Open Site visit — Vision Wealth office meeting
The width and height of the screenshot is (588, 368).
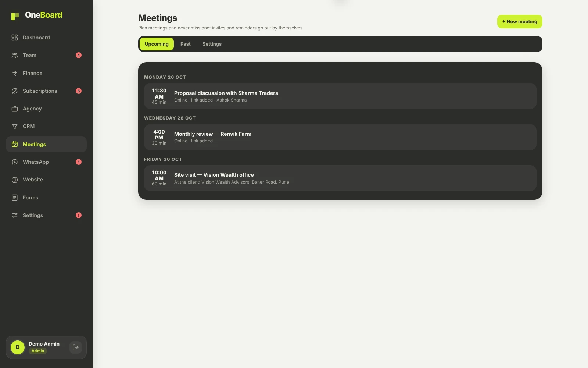(340, 178)
